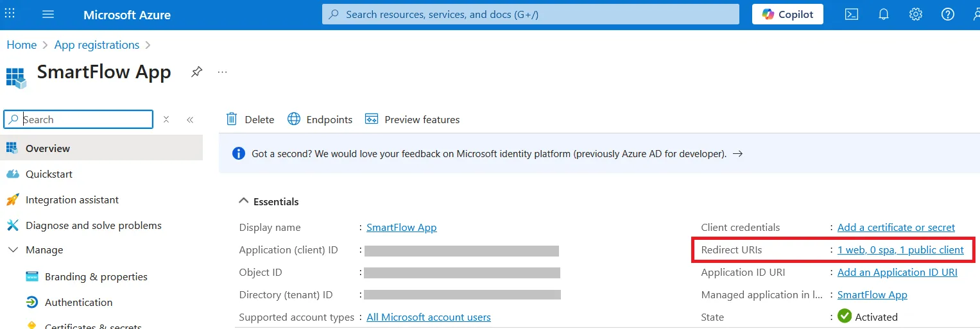Click Add an Application ID URI
Screen dimensions: 980x329
coord(897,273)
